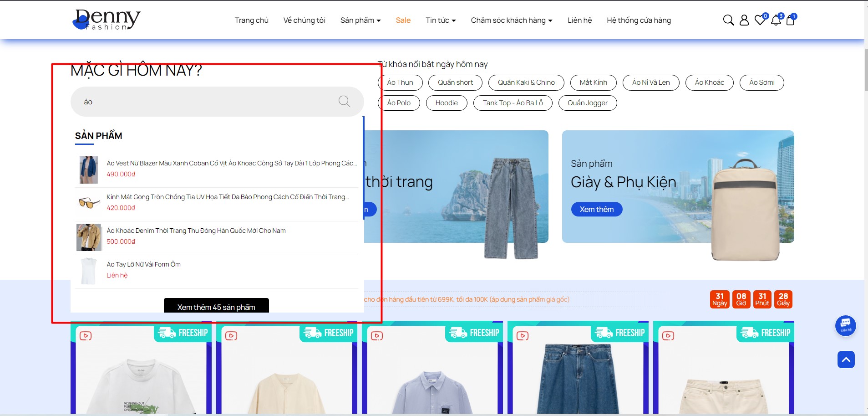
Task: Open the chat Liên hệ bubble
Action: tap(846, 326)
